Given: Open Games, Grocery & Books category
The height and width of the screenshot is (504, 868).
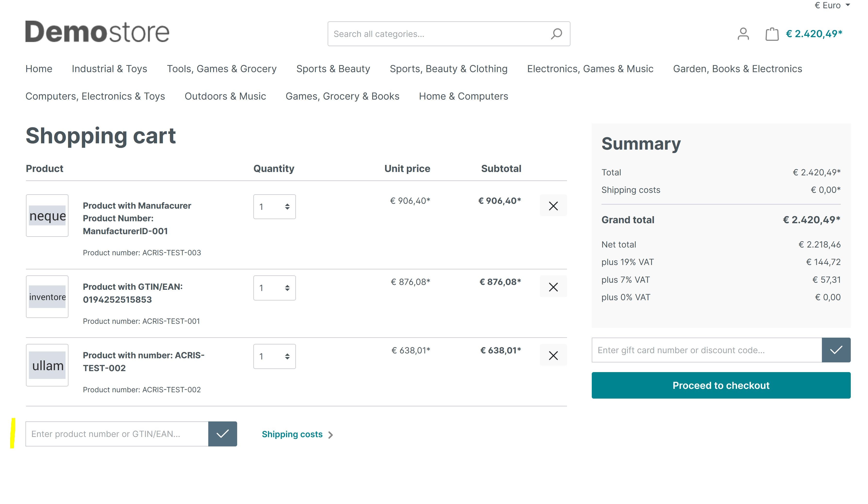Looking at the screenshot, I should point(342,96).
